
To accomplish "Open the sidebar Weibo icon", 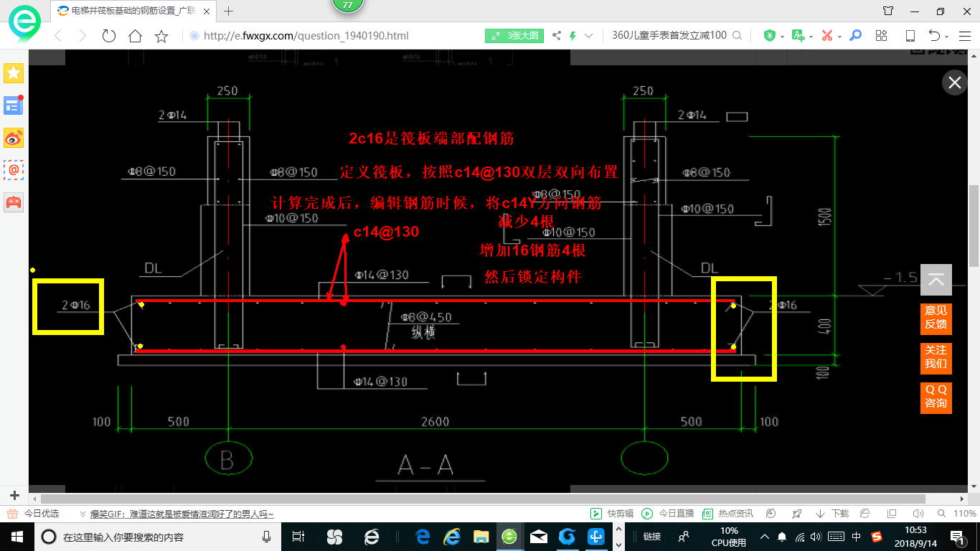I will pyautogui.click(x=14, y=138).
